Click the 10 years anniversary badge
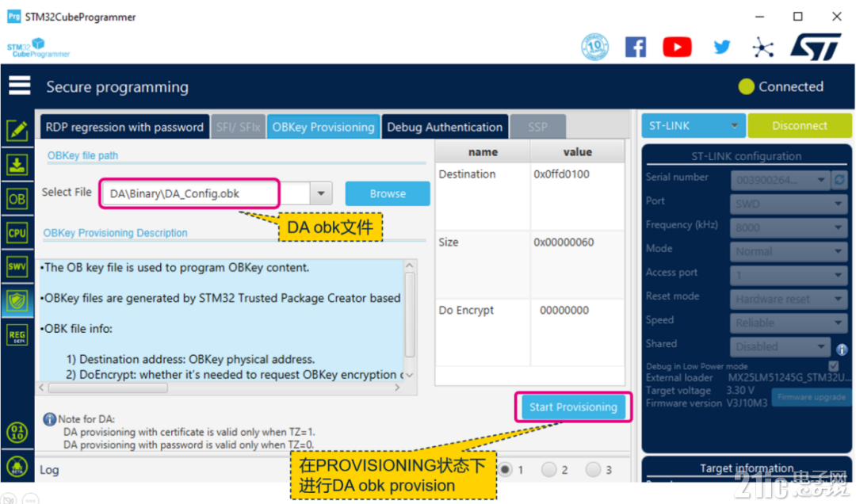Screen dimensions: 856x504 pos(595,47)
